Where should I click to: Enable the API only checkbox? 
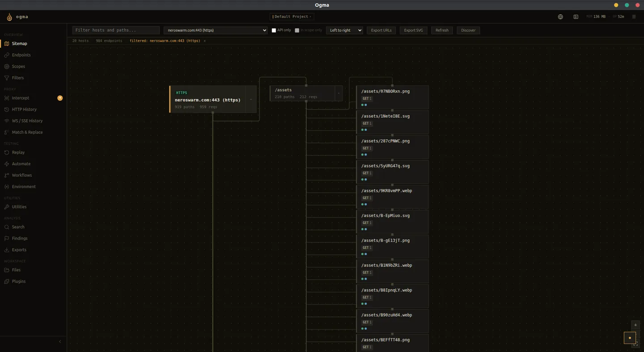point(274,30)
